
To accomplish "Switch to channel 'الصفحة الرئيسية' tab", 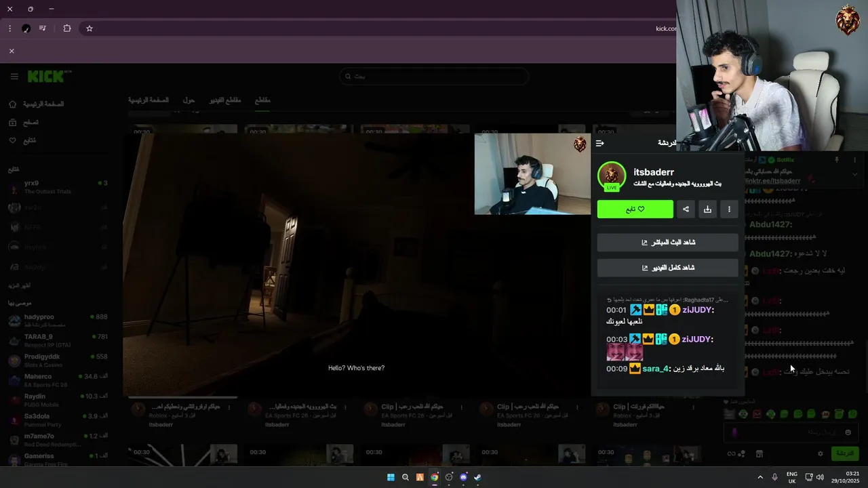I will pyautogui.click(x=149, y=100).
